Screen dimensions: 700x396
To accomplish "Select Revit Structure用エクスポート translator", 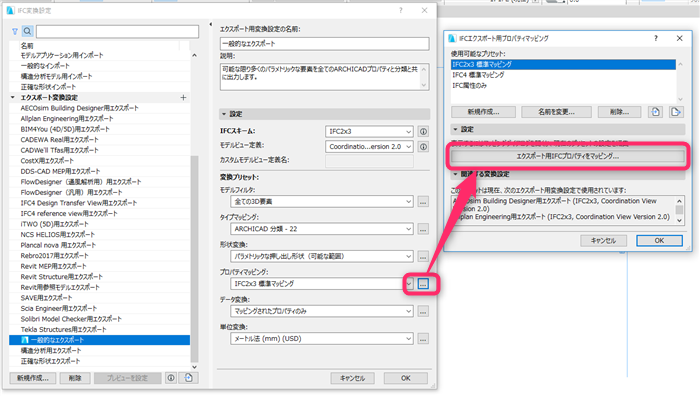I will click(x=100, y=277).
